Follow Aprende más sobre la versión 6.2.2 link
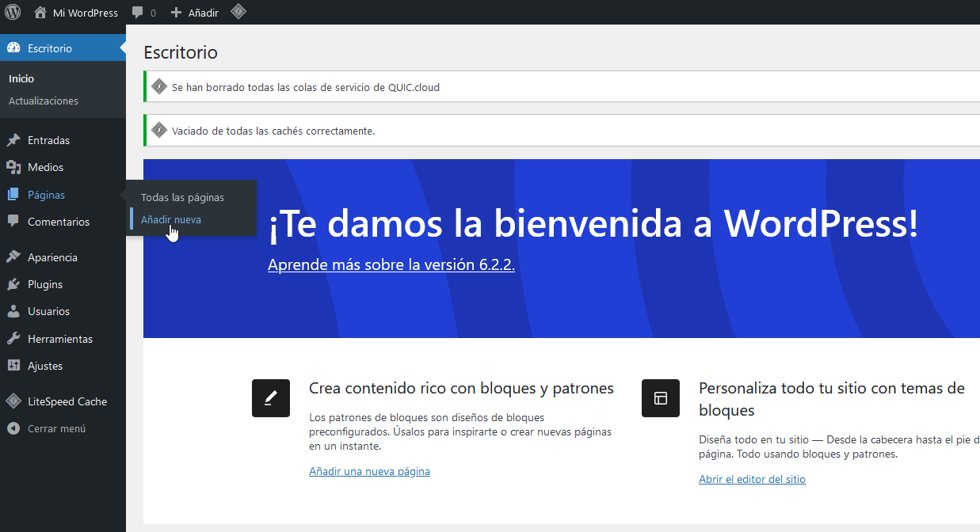 point(391,264)
